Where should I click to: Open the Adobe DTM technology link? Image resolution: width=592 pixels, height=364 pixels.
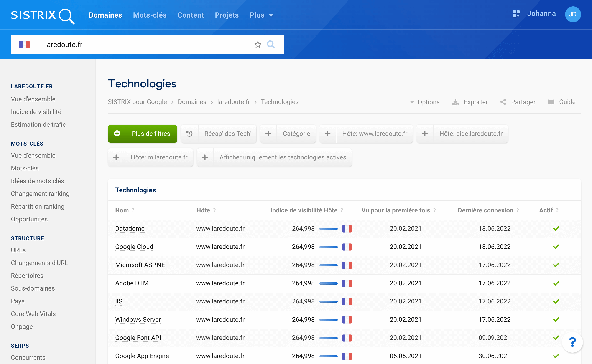pos(132,283)
